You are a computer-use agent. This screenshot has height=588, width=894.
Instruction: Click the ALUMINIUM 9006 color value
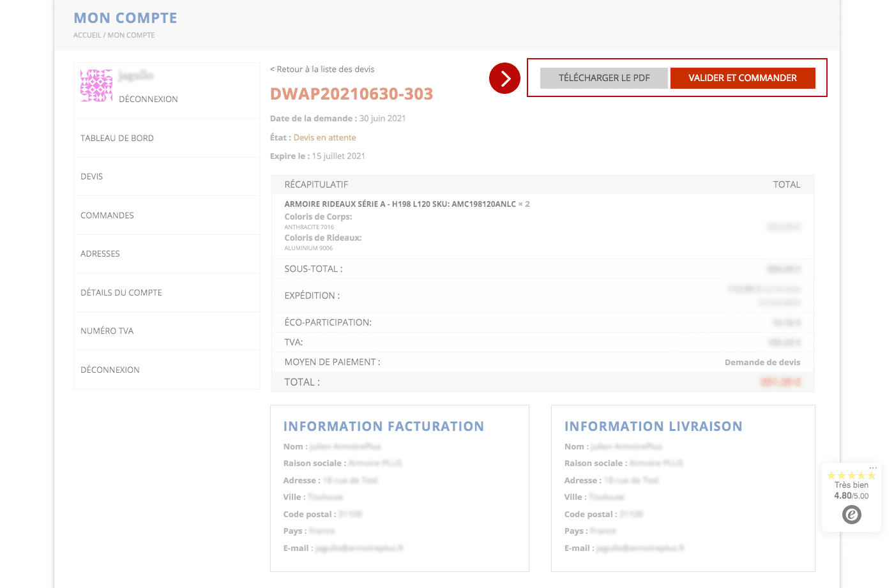pyautogui.click(x=308, y=248)
